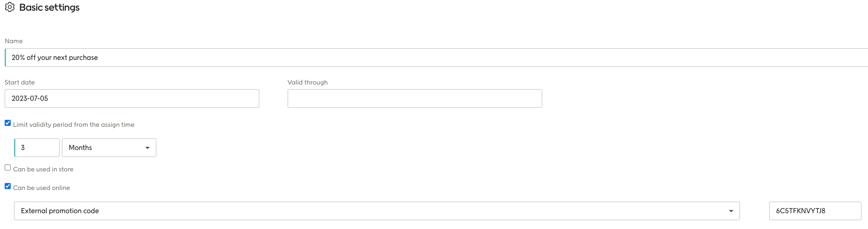Viewport: 868px width, 229px height.
Task: Click the Basic settings heading text
Action: point(49,7)
